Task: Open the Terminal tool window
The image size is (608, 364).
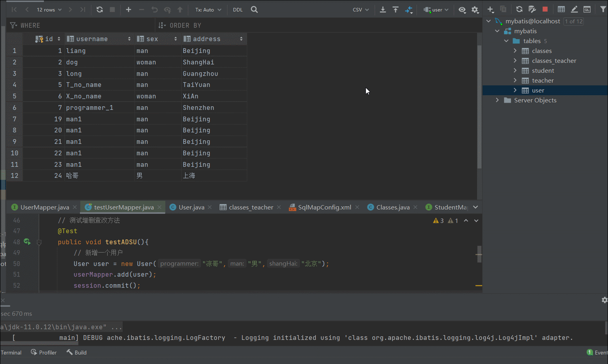Action: (11, 353)
